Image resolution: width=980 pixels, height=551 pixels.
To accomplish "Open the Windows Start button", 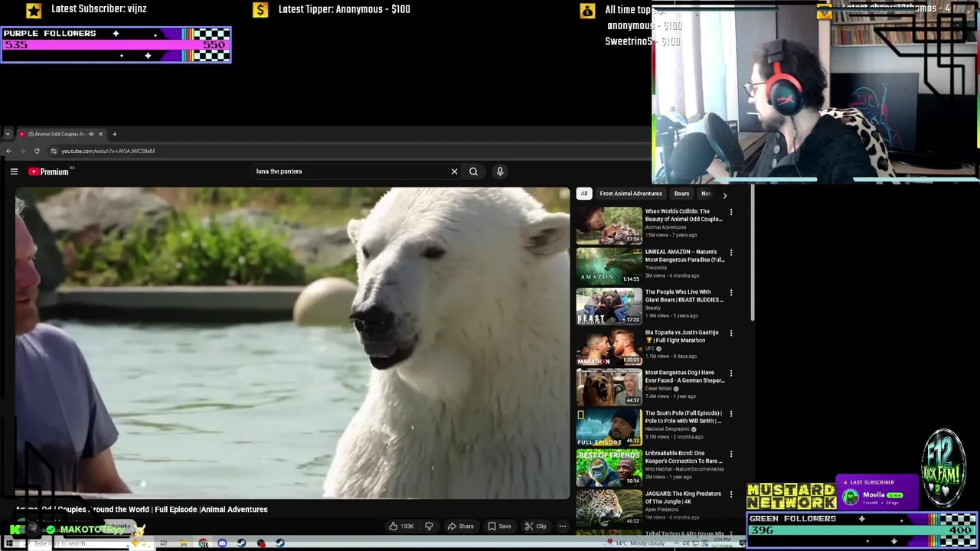I will [x=8, y=543].
